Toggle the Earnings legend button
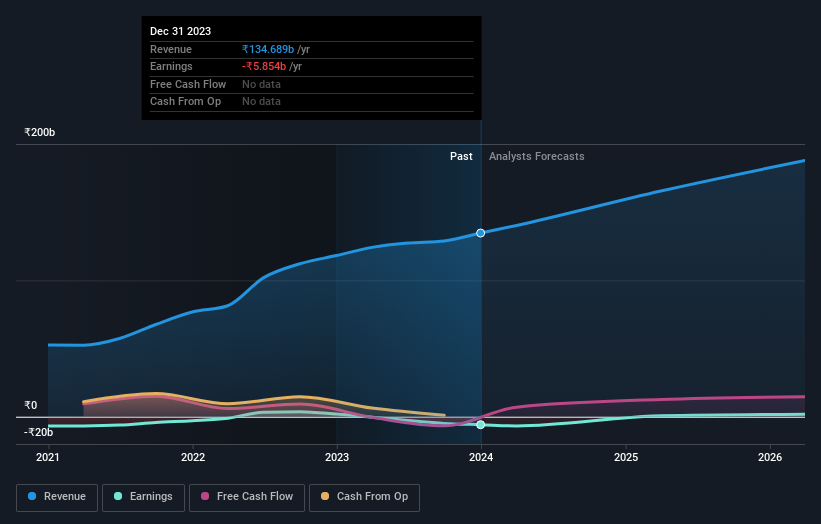 click(143, 497)
